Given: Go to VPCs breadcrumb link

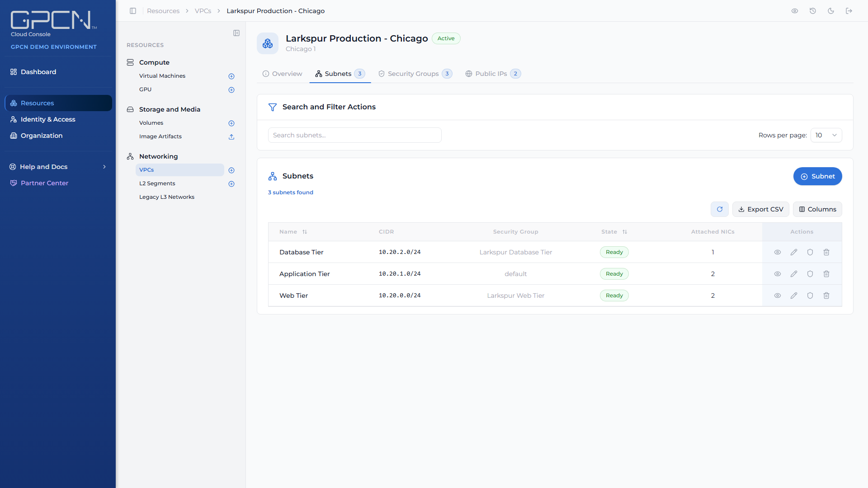Looking at the screenshot, I should (x=203, y=11).
